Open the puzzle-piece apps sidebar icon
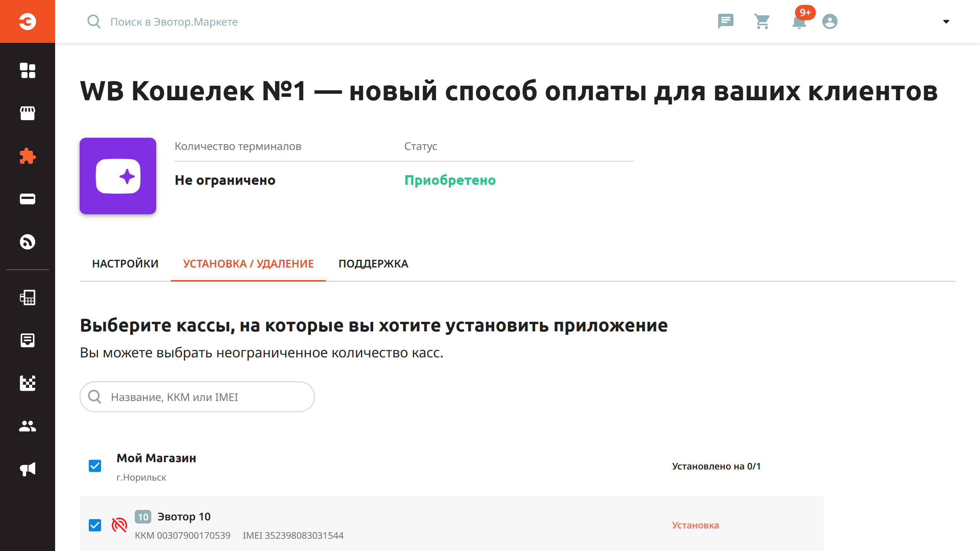Image resolution: width=980 pixels, height=551 pixels. pos(28,156)
